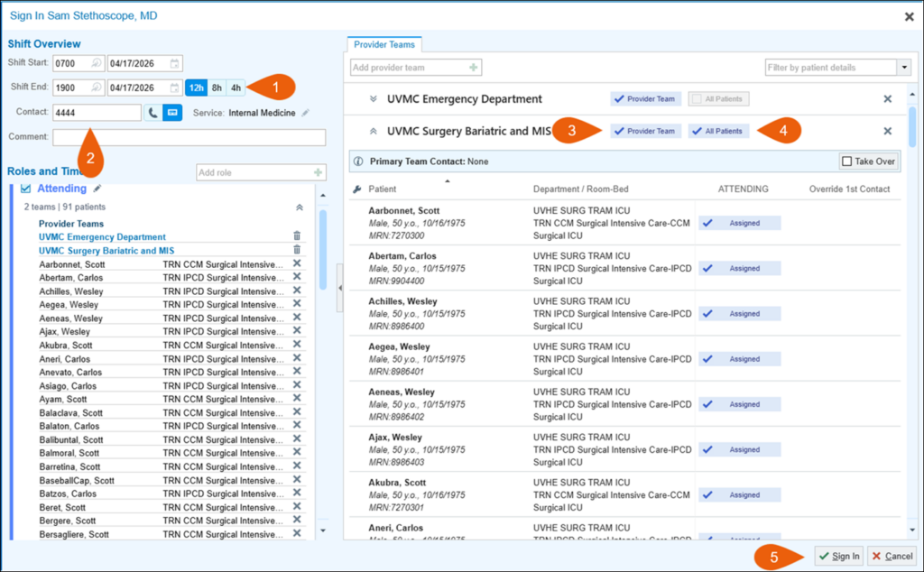Open the Shift End date calendar picker
Screen dimensions: 924x572
[173, 88]
